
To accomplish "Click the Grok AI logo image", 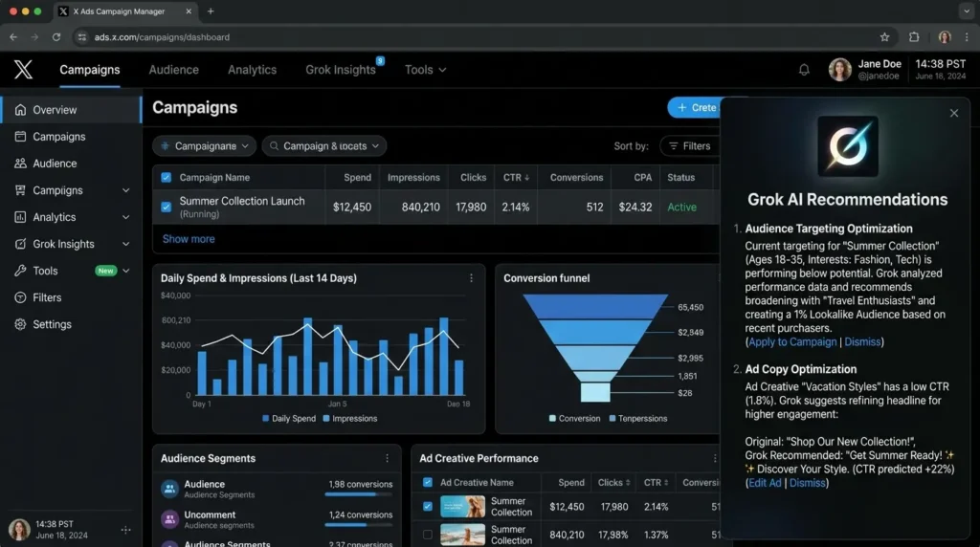I will click(x=848, y=146).
